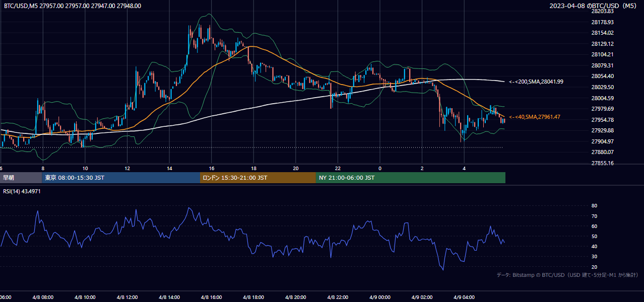
Task: Click the 4/8 12:00 date label
Action: click(127, 297)
